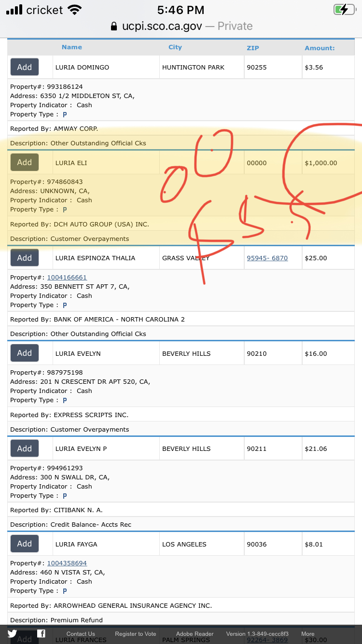Sort by the Name column header
The width and height of the screenshot is (362, 644).
click(x=72, y=47)
